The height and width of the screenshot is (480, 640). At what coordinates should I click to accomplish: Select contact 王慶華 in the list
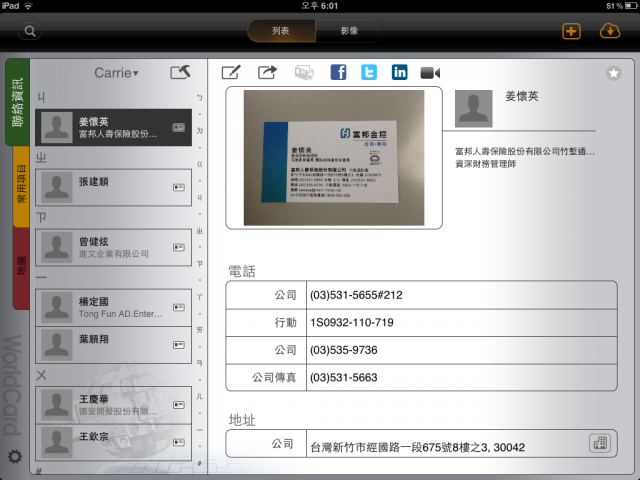113,405
